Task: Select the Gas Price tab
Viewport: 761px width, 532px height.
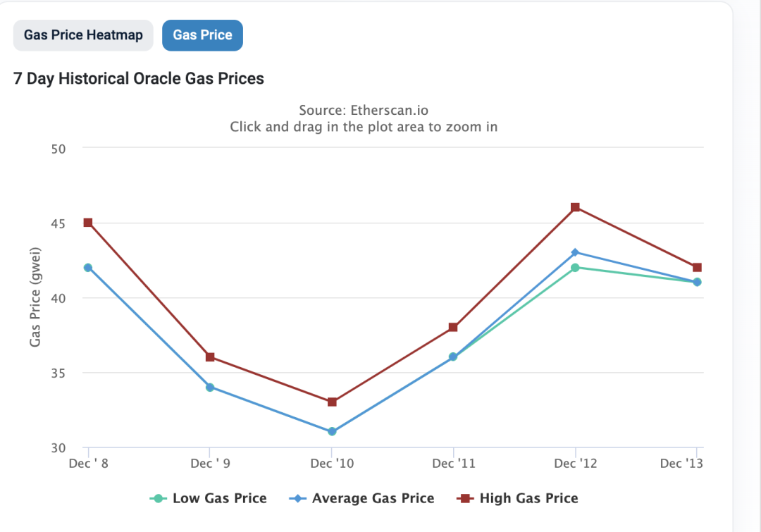Action: click(202, 35)
